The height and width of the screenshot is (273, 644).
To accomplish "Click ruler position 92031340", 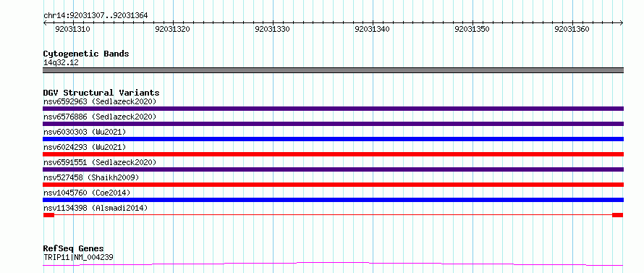I will [x=373, y=29].
